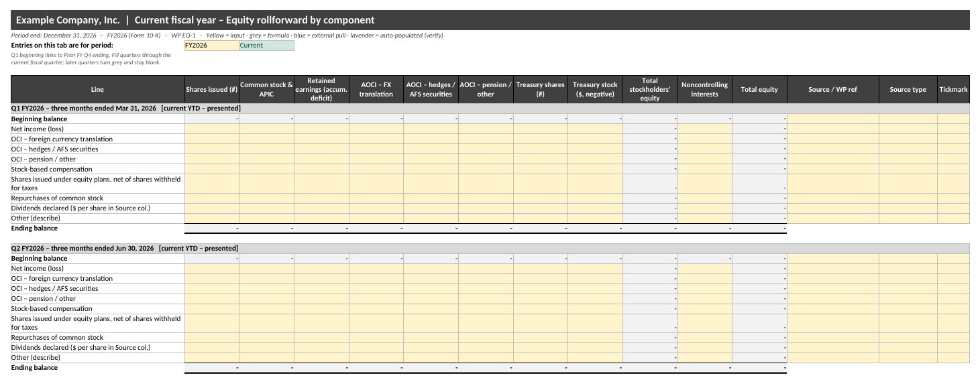The image size is (980, 384).
Task: Select the 'Total stockholders' equity' column header
Action: point(650,90)
